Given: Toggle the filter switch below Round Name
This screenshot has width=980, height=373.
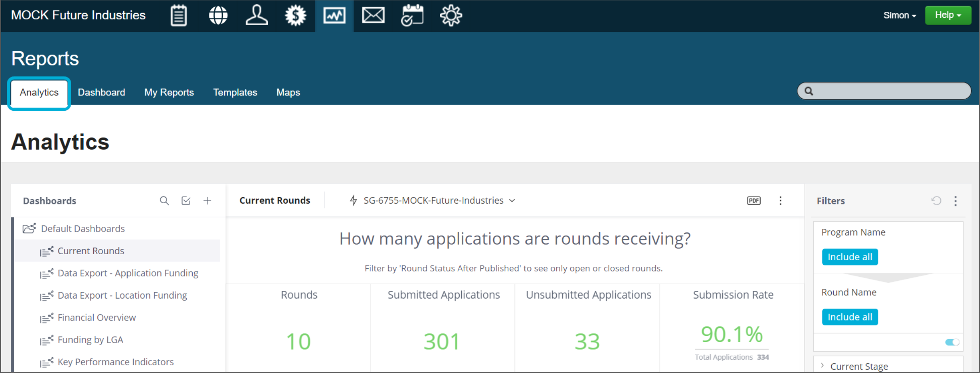Looking at the screenshot, I should pos(952,342).
